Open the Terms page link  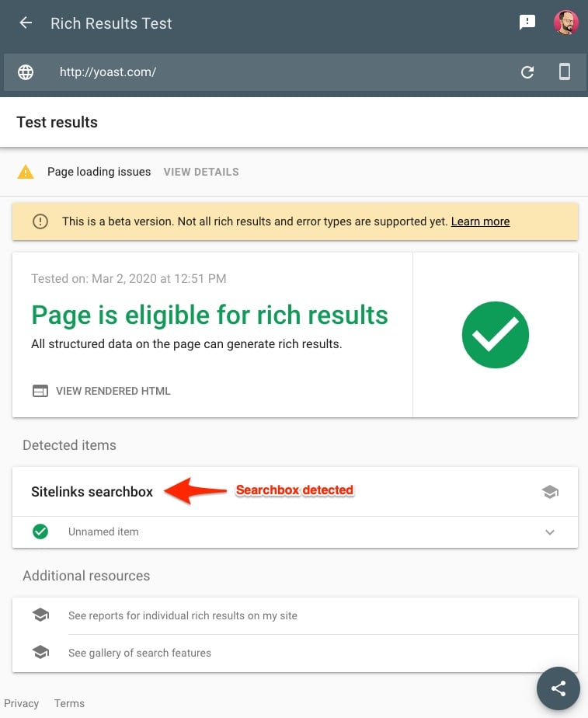(x=69, y=703)
